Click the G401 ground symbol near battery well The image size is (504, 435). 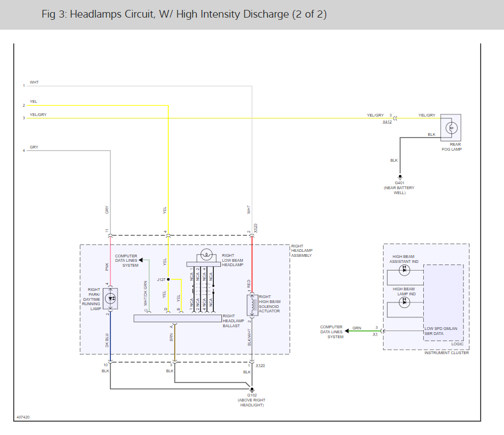pos(400,177)
